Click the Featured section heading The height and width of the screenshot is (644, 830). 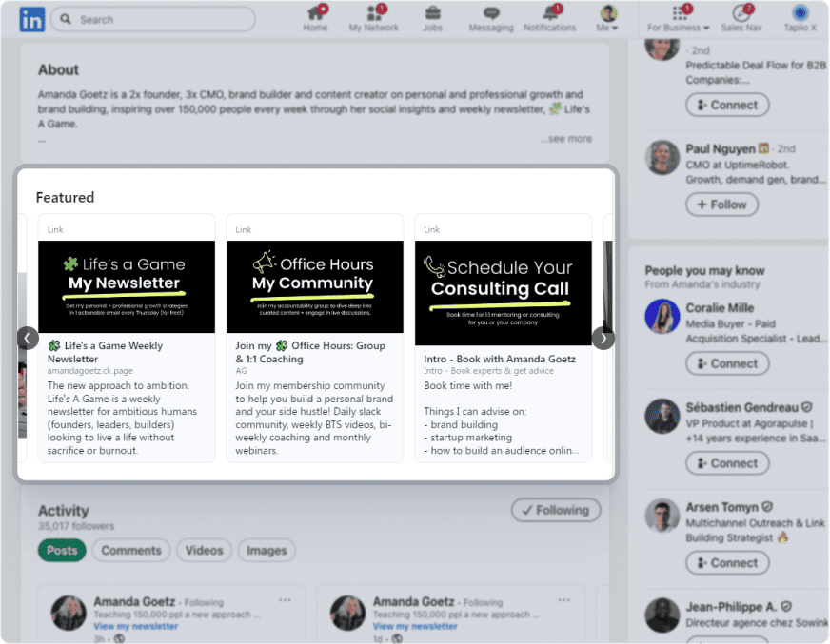click(65, 197)
